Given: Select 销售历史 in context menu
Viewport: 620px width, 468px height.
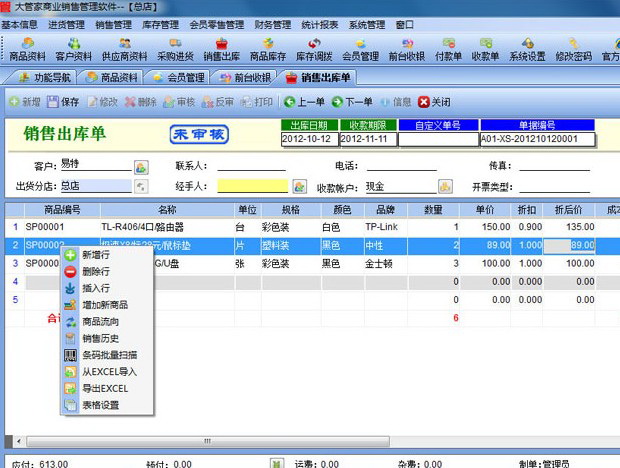Looking at the screenshot, I should [107, 338].
